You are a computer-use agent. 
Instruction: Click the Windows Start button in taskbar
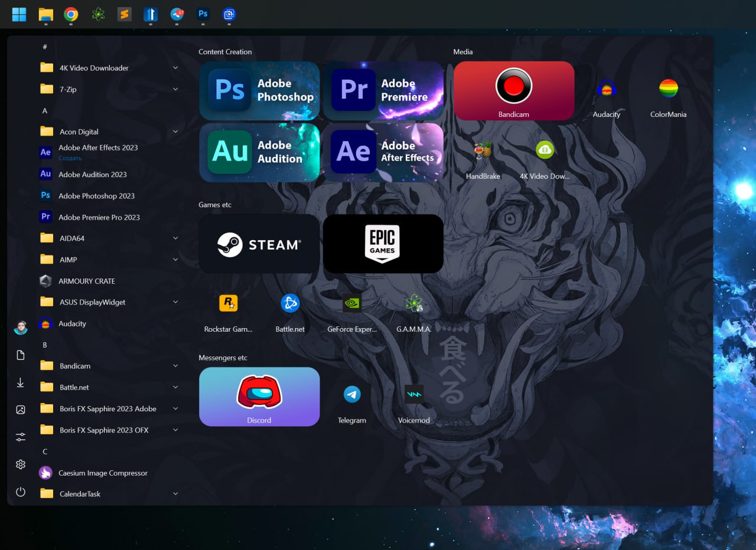pyautogui.click(x=19, y=14)
